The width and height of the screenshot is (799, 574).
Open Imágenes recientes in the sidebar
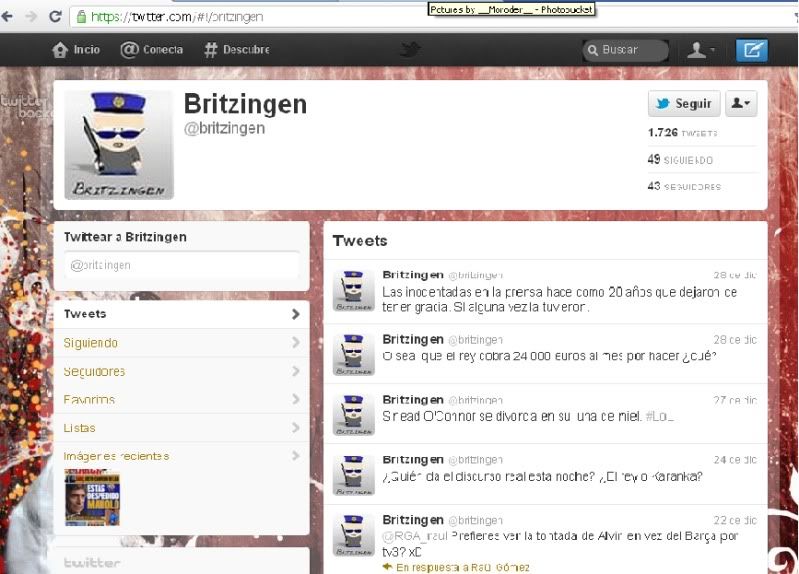(181, 456)
